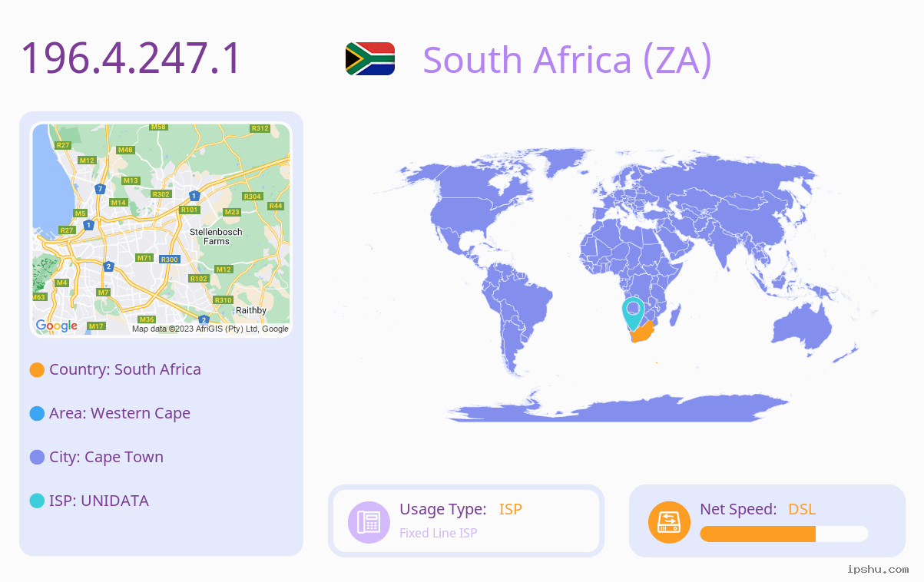Click the ipshu.com watermark link
The image size is (924, 582).
tap(878, 569)
